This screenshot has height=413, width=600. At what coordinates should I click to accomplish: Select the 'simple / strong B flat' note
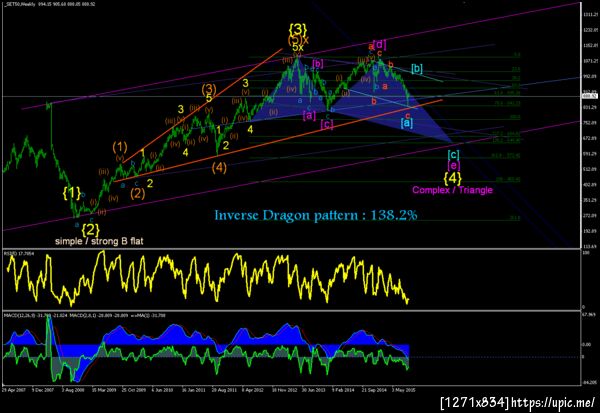[99, 241]
